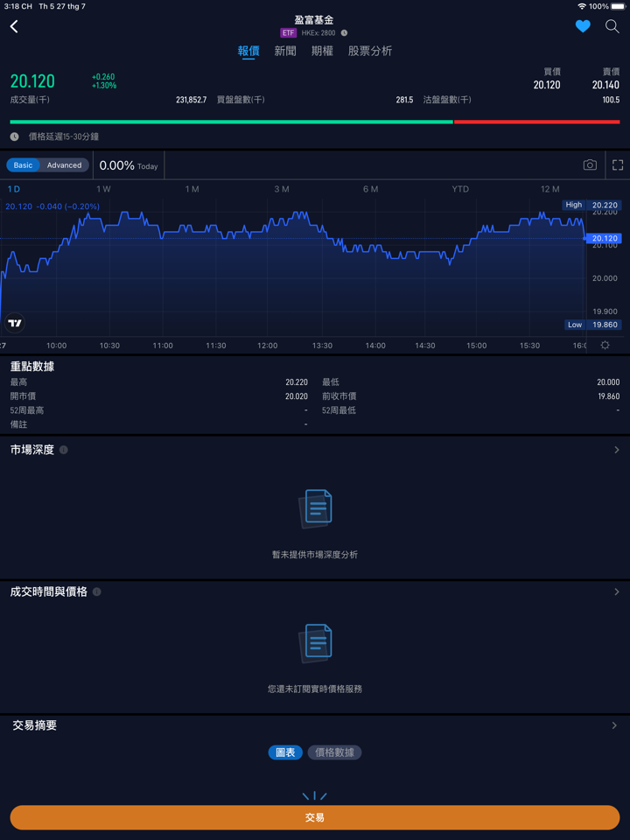
Task: Tap info icon next to 市場深度
Action: pyautogui.click(x=64, y=450)
